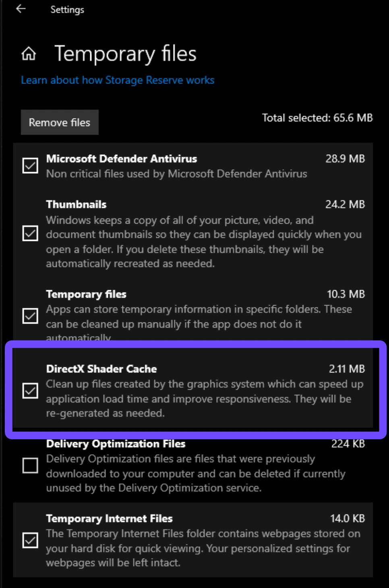Screen dimensions: 389x588
Task: Click the DirectX Shader Cache title
Action: point(101,369)
